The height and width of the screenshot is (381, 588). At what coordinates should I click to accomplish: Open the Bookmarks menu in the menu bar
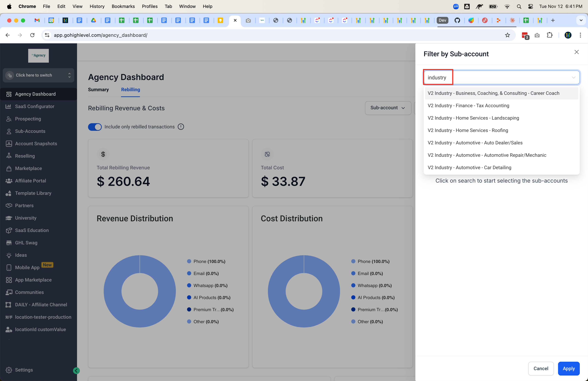[x=123, y=6]
